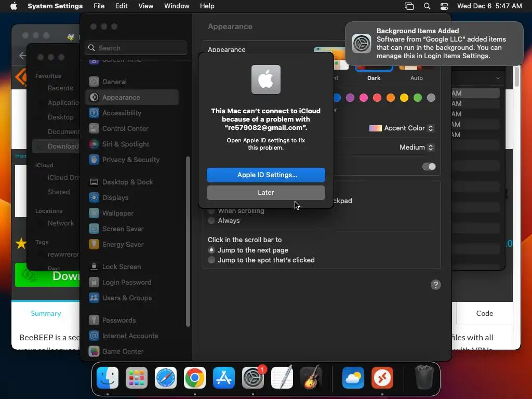The width and height of the screenshot is (532, 399).
Task: Open GarageBand from the Dock
Action: click(x=312, y=378)
